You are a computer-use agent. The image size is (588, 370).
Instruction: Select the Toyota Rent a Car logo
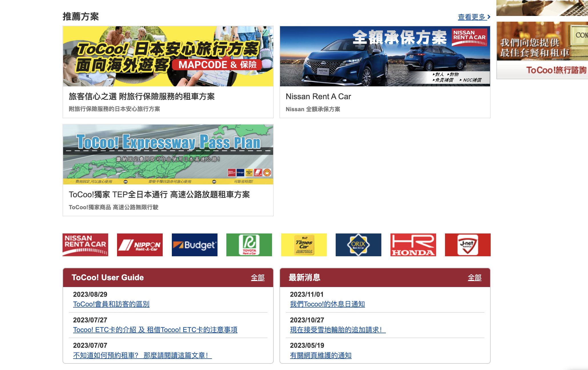(249, 245)
